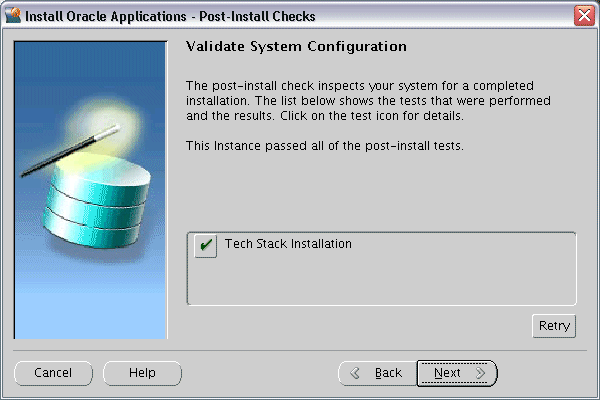The height and width of the screenshot is (400, 600).
Task: Click the Oracle installer title bar icon
Action: click(13, 16)
